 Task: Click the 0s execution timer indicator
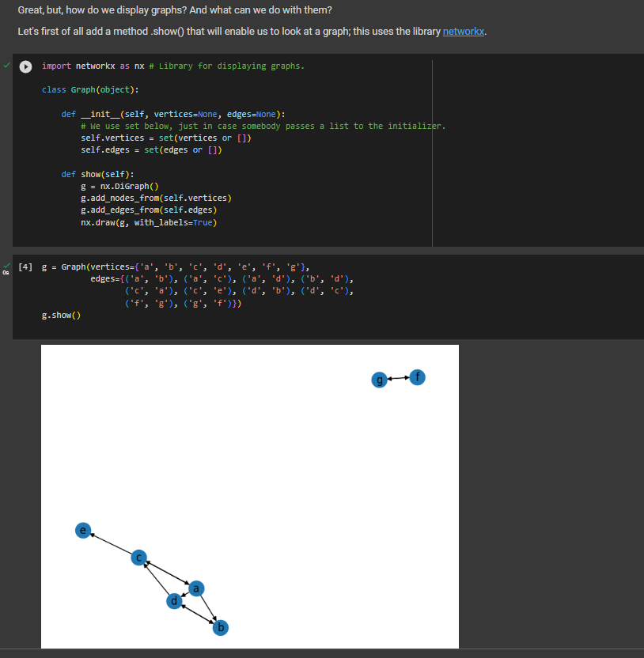point(6,273)
